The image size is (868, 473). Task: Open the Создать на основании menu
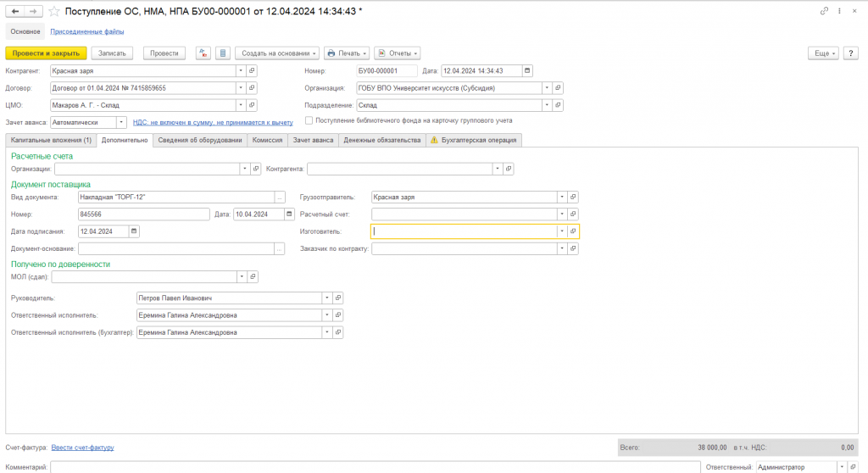(x=277, y=53)
